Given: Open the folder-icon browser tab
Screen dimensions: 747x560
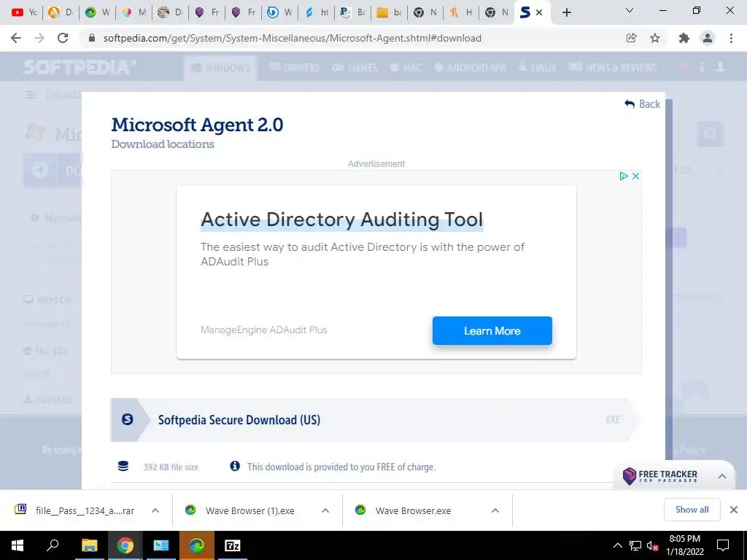Looking at the screenshot, I should [x=389, y=12].
